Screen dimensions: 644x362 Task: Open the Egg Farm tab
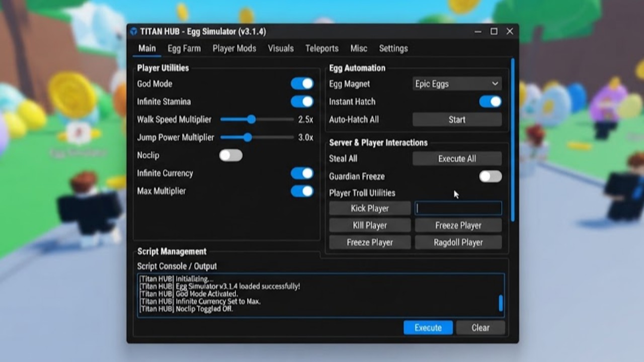(x=184, y=48)
